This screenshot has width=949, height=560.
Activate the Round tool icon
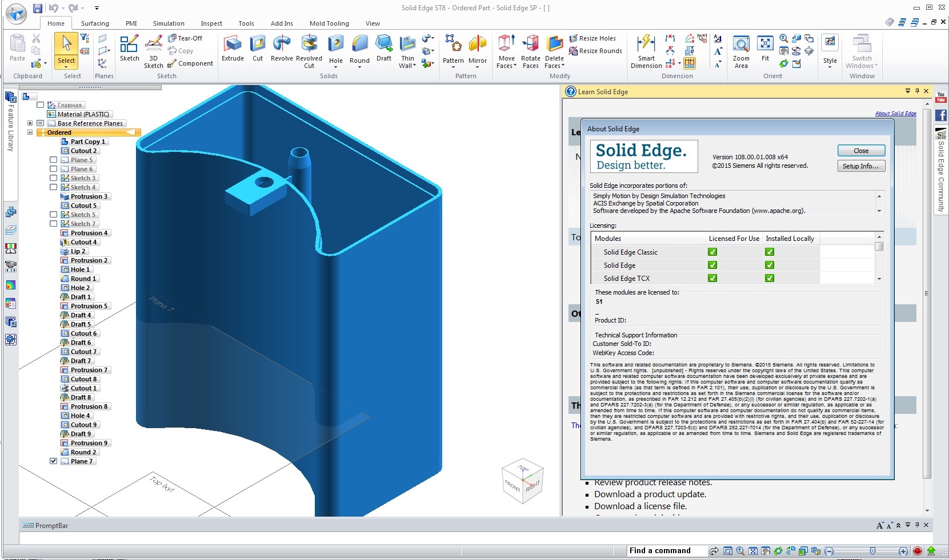359,45
